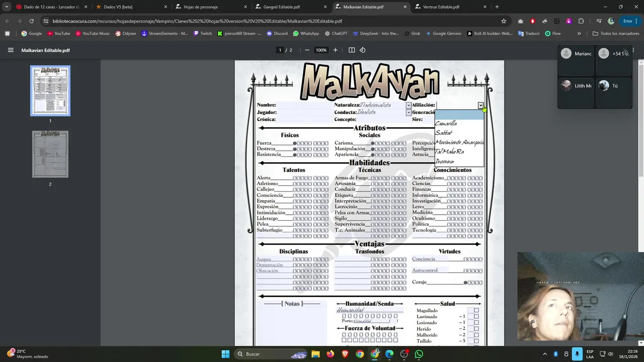The image size is (644, 362).
Task: Click the Jugador input field
Action: coord(305,112)
